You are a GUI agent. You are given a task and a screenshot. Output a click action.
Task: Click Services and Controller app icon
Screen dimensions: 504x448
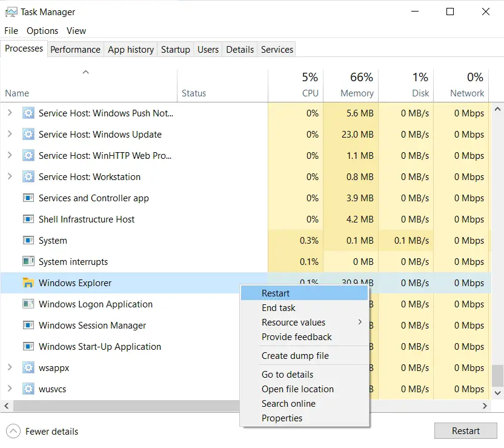pos(28,198)
